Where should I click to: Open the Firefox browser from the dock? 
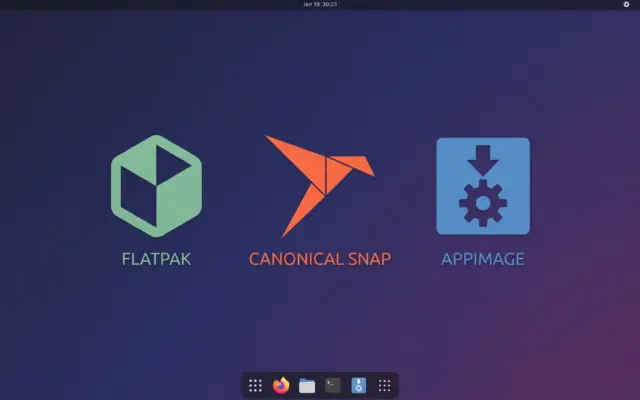281,385
